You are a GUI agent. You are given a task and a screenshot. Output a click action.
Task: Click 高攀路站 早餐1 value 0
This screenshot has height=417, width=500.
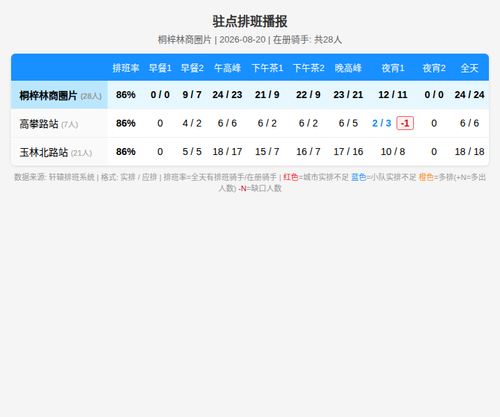(x=160, y=123)
